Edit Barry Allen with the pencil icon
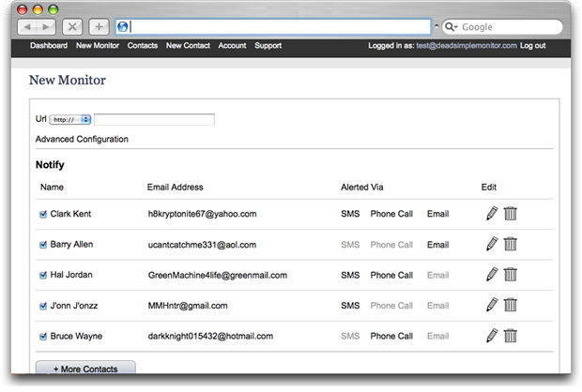The image size is (582, 392). pos(492,244)
